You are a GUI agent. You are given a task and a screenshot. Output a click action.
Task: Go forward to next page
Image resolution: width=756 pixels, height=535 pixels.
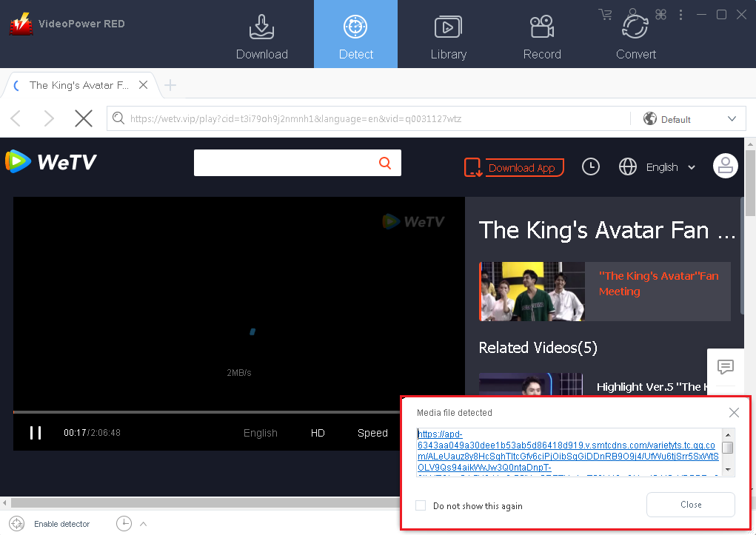tap(49, 118)
